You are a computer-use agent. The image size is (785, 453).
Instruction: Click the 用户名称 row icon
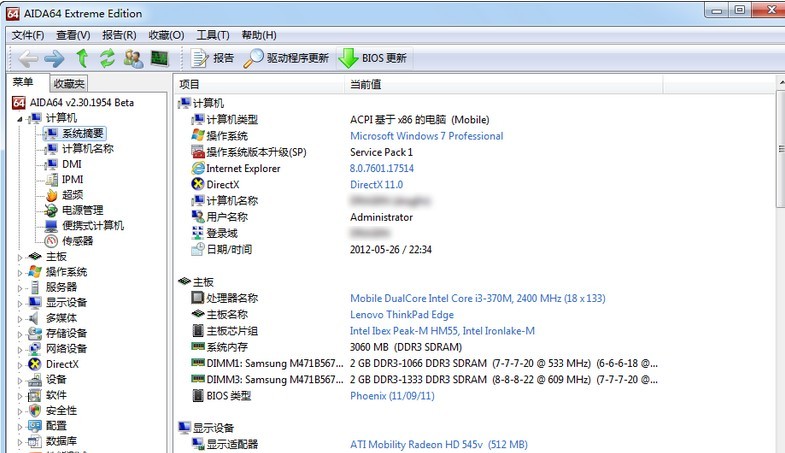coord(198,217)
